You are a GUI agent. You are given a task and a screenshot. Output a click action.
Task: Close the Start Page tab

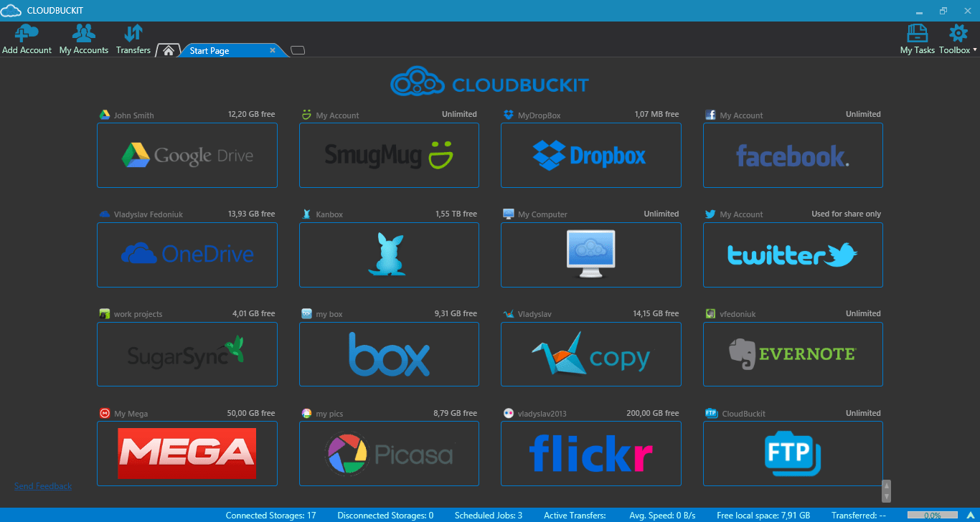click(273, 50)
